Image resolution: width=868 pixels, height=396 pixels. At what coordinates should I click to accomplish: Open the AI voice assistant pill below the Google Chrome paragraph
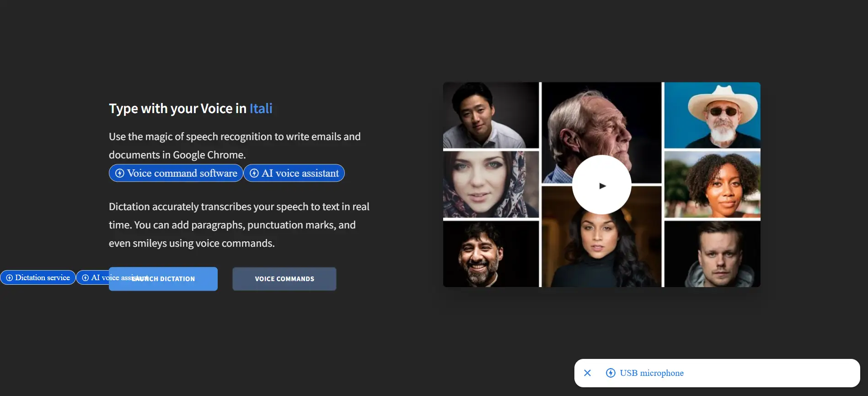[294, 173]
